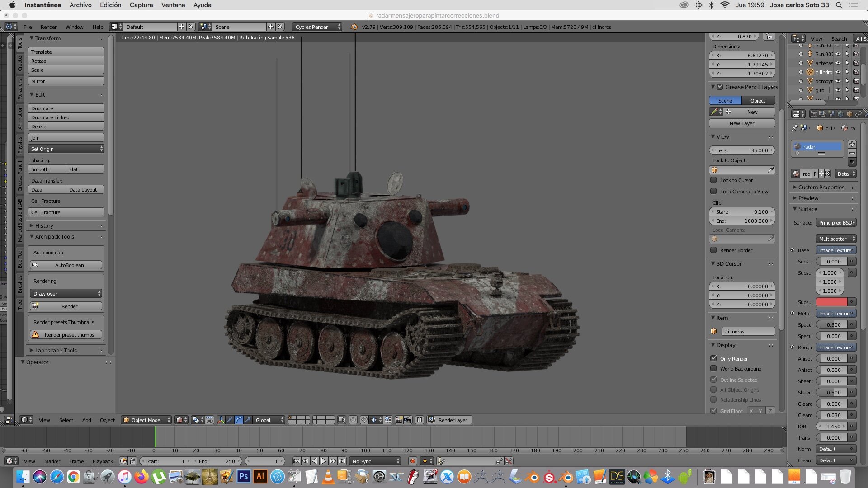Click the OpenGL render image camera icon
868x488 pixels.
pos(399,420)
